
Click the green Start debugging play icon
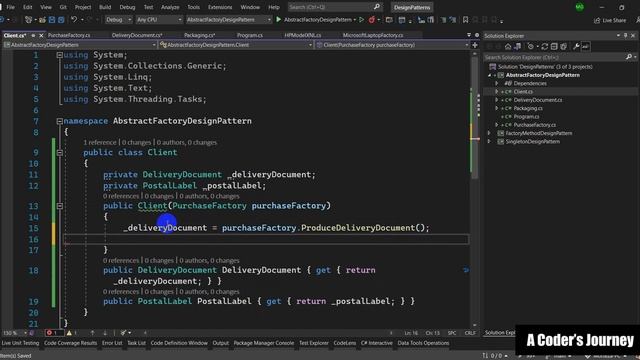278,20
